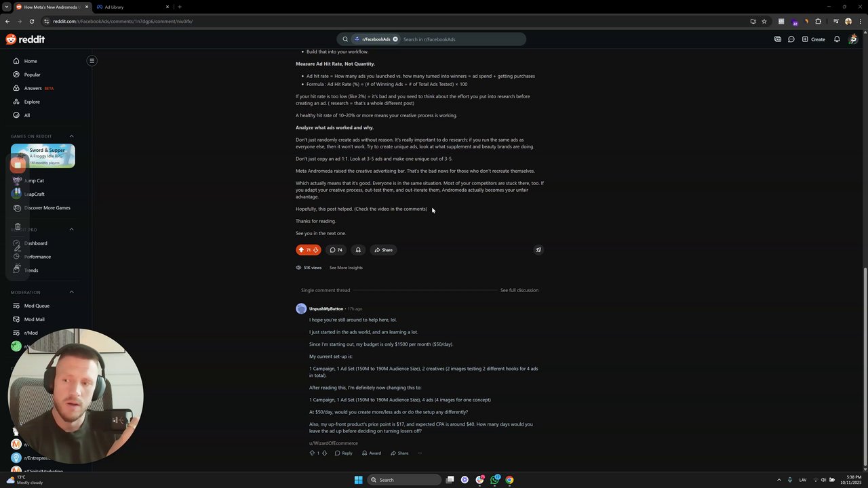Open a new browser tab

pos(180,7)
